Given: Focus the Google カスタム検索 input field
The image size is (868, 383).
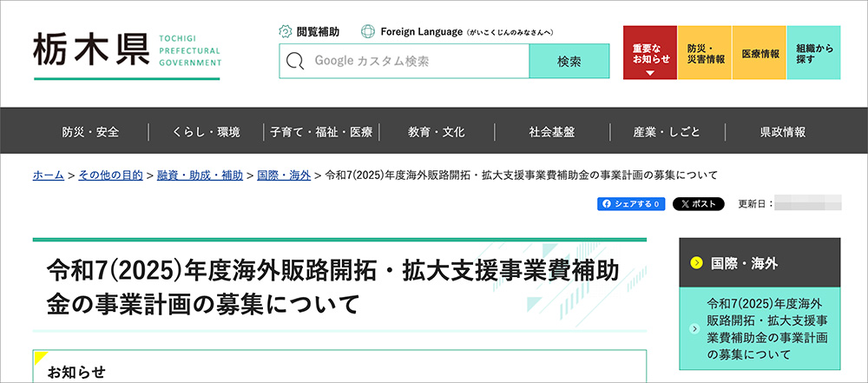Looking at the screenshot, I should (x=404, y=61).
